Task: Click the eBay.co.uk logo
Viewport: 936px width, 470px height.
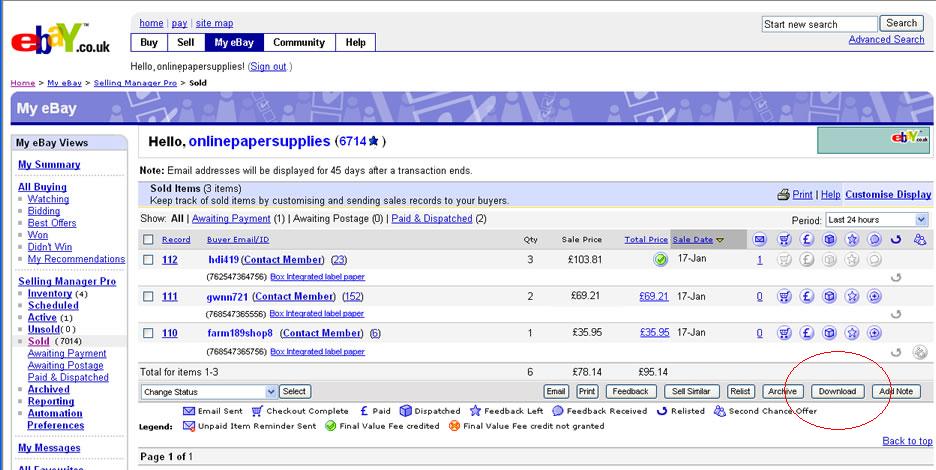Action: (60, 39)
